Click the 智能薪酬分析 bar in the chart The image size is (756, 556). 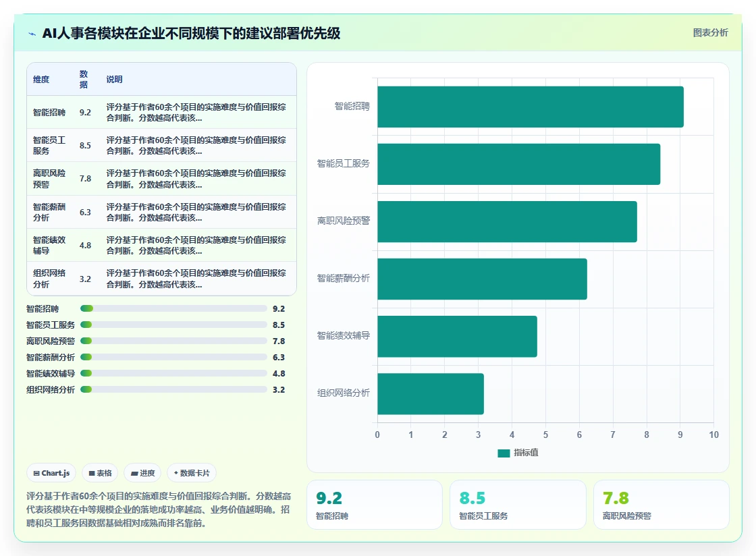pos(482,279)
